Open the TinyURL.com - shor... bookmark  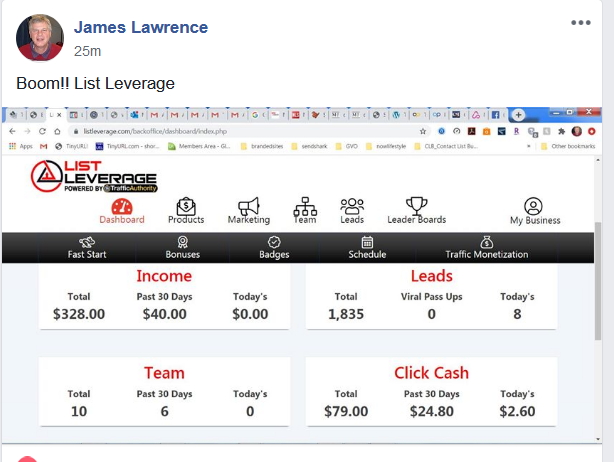point(128,146)
